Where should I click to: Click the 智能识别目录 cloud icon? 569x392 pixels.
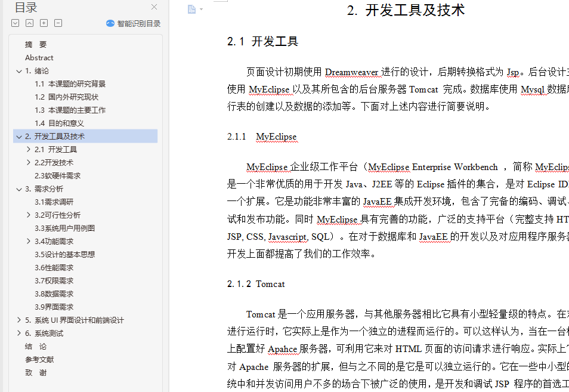(110, 24)
